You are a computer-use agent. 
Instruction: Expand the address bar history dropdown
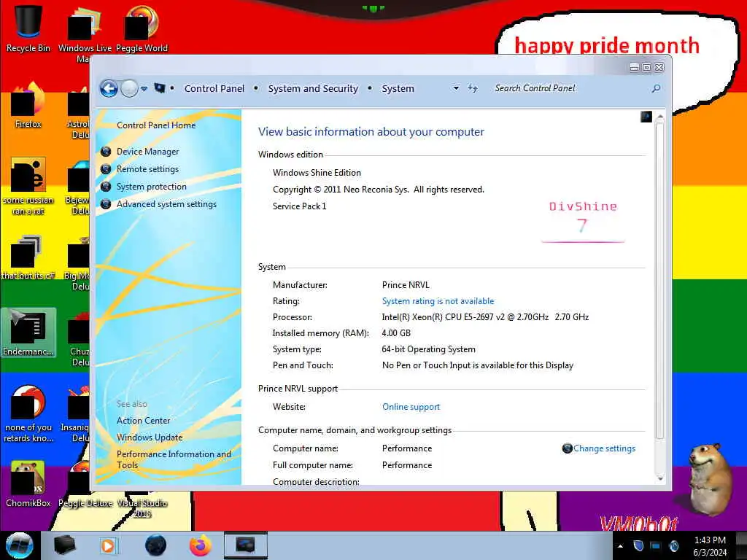tap(456, 88)
